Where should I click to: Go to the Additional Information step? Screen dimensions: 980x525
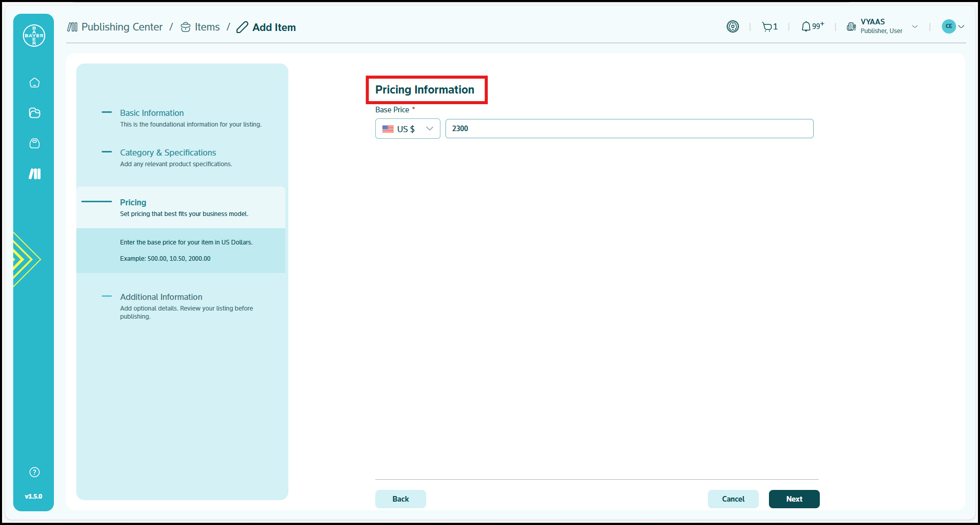[161, 297]
